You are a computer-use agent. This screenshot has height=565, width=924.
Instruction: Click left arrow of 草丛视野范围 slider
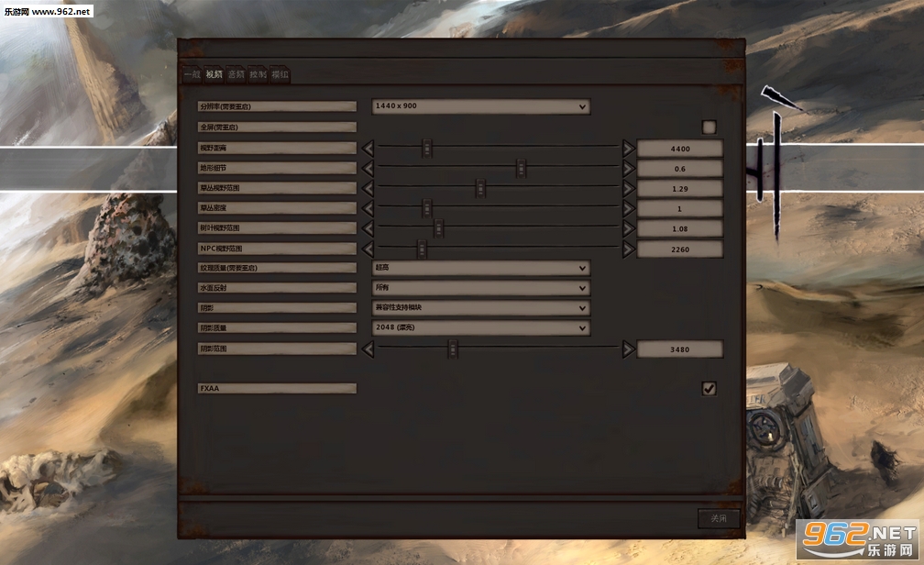pyautogui.click(x=368, y=188)
